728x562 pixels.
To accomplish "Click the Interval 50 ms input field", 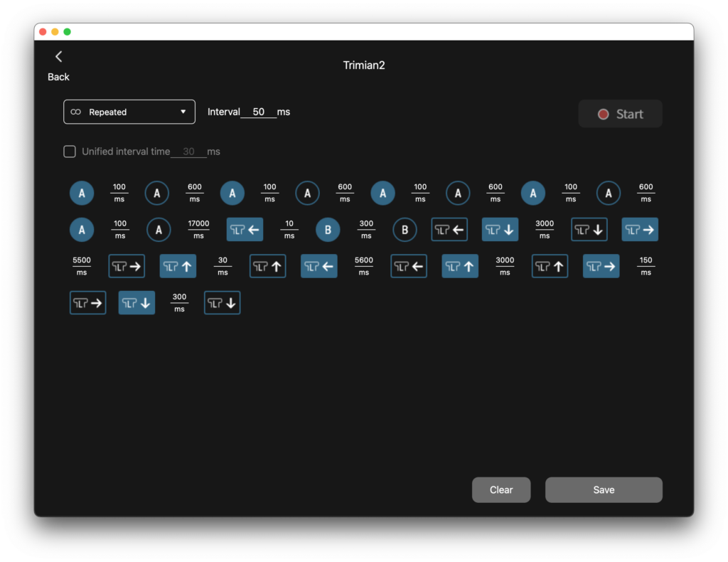I will click(x=259, y=112).
